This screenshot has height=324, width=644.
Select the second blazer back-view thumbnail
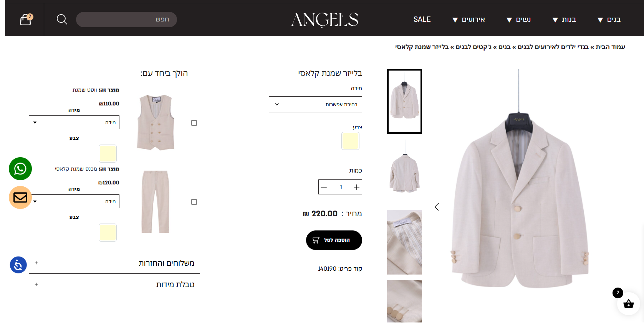click(x=404, y=166)
